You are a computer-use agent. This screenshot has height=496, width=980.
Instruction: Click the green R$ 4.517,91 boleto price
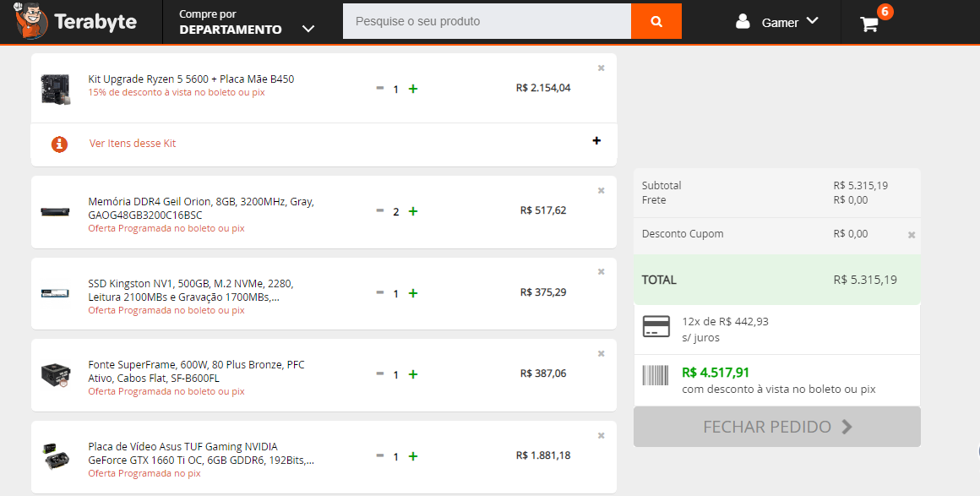pos(716,373)
